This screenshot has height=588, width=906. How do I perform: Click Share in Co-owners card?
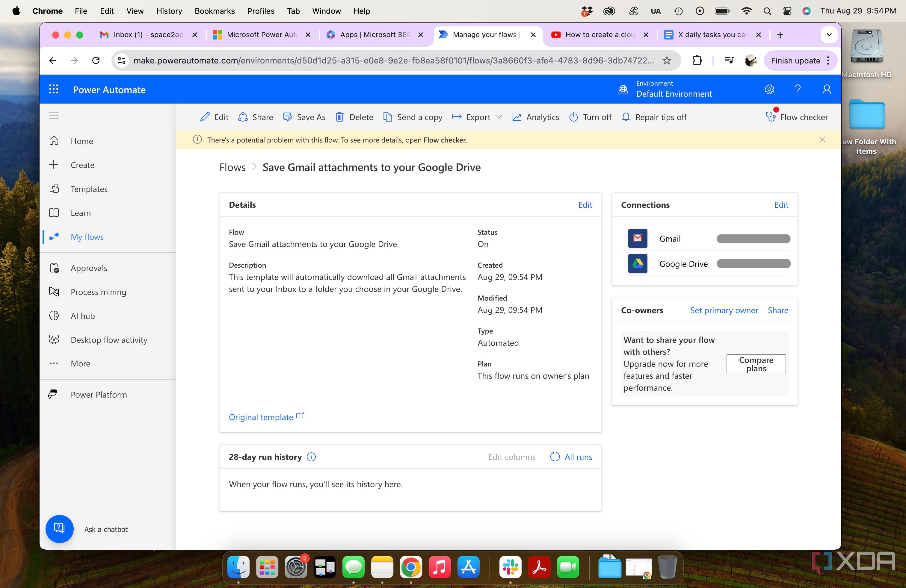click(x=778, y=310)
